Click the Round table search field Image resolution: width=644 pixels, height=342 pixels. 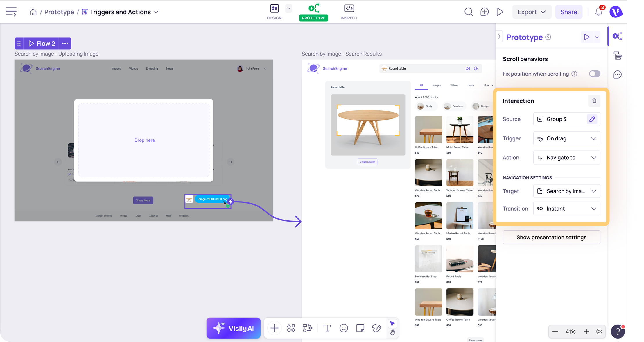[430, 69]
